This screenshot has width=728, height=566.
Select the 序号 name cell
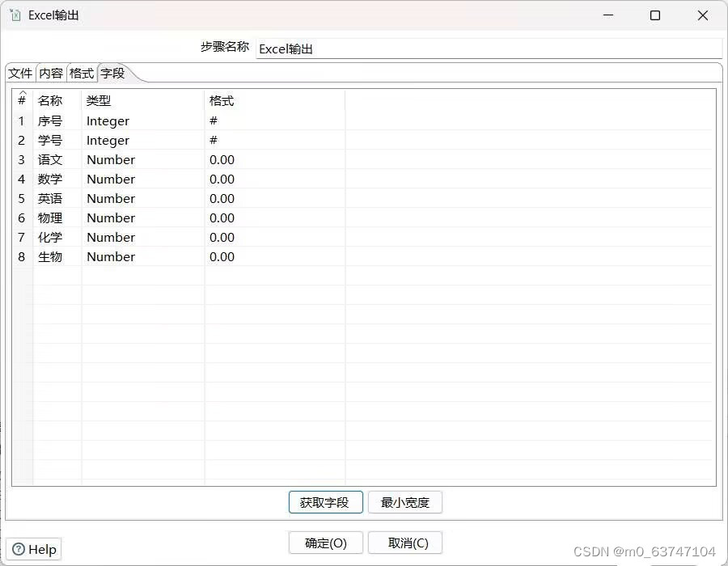57,121
